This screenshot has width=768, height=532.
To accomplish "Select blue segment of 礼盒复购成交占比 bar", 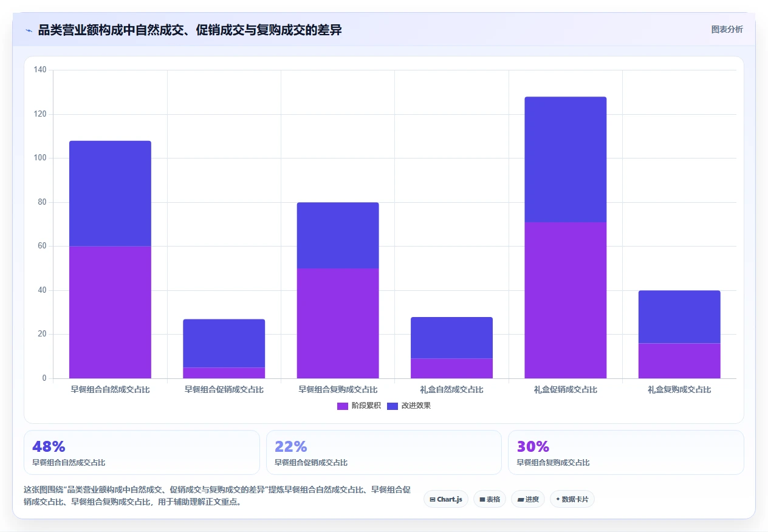I will [x=679, y=317].
